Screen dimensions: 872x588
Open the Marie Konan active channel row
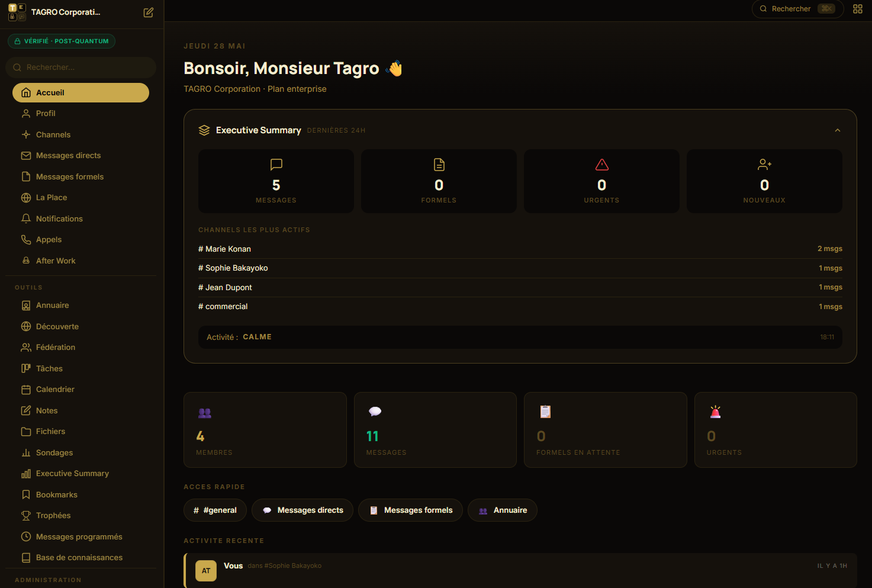(x=520, y=249)
